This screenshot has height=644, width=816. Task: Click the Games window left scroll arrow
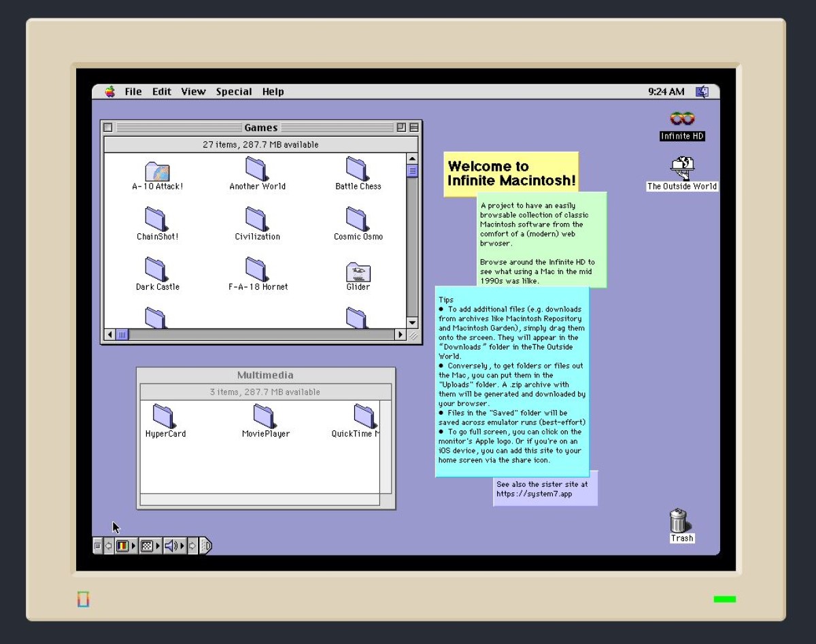109,335
